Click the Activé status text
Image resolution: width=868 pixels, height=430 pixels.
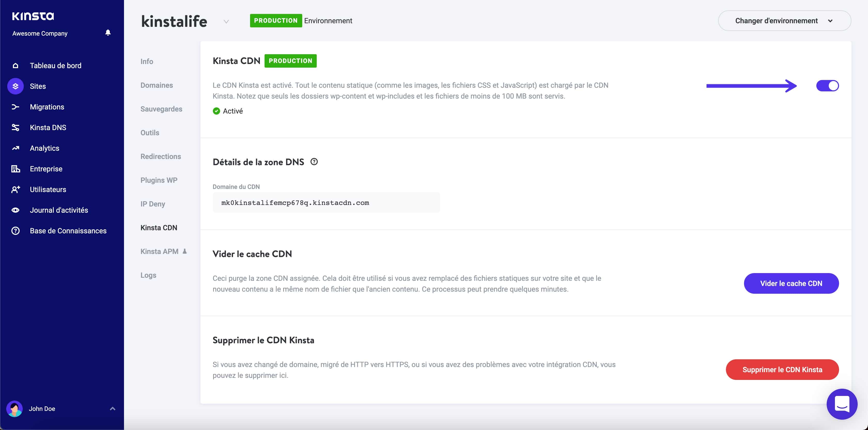(233, 111)
